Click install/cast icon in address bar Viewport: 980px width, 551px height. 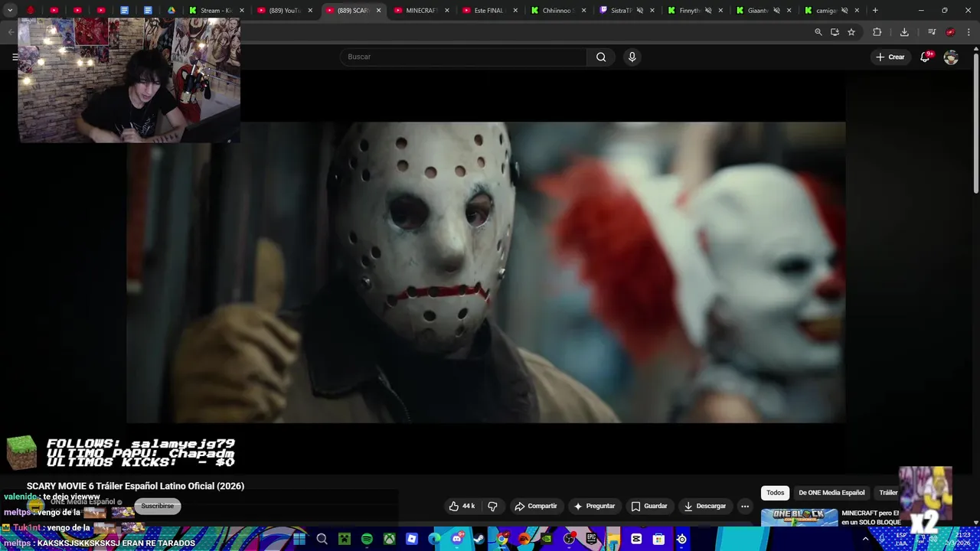click(835, 32)
